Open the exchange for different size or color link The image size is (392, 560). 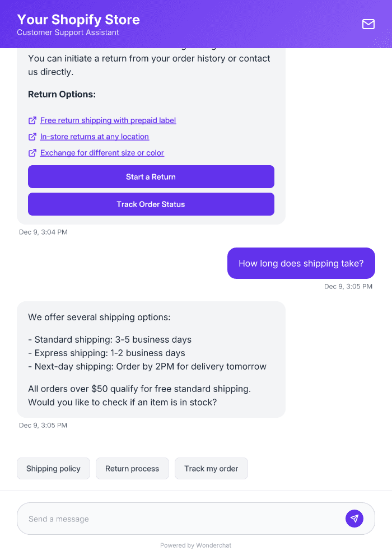(101, 153)
